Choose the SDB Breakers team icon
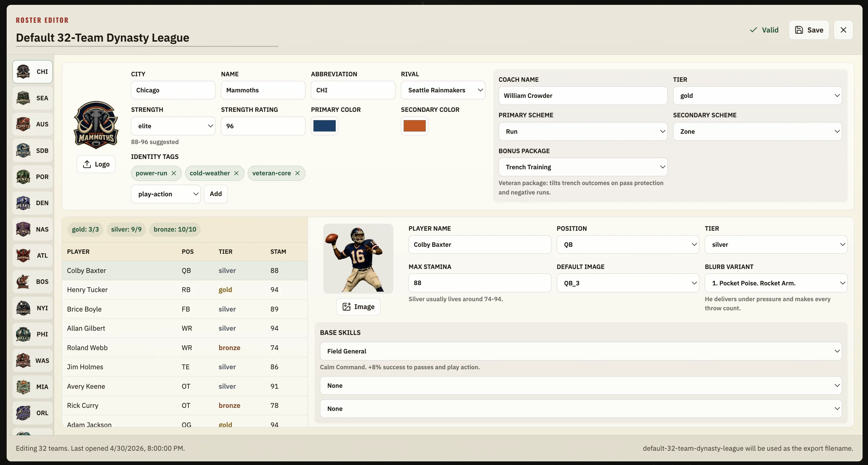Viewport: 868px width, 465px height. [x=23, y=150]
